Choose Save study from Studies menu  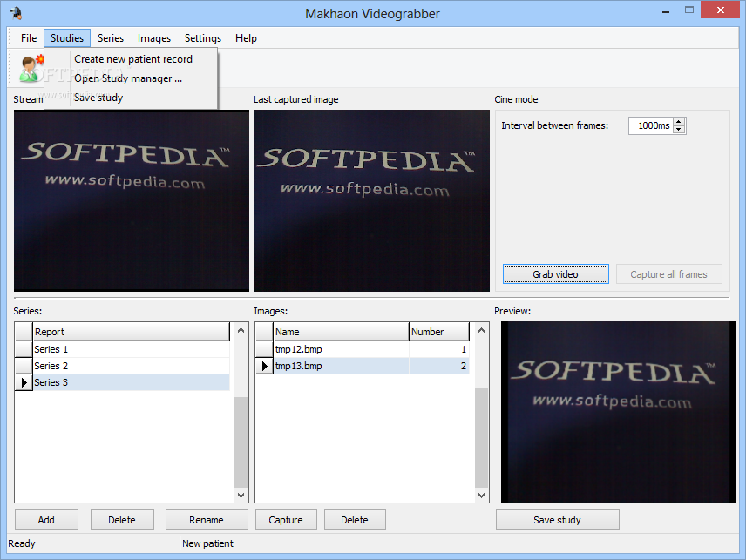tap(98, 98)
